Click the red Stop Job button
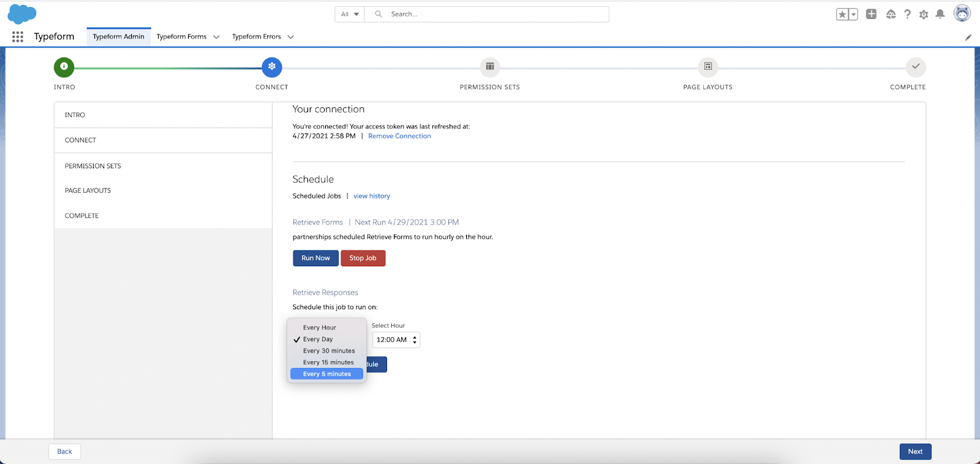Screen dimensions: 980x464 (x=363, y=258)
